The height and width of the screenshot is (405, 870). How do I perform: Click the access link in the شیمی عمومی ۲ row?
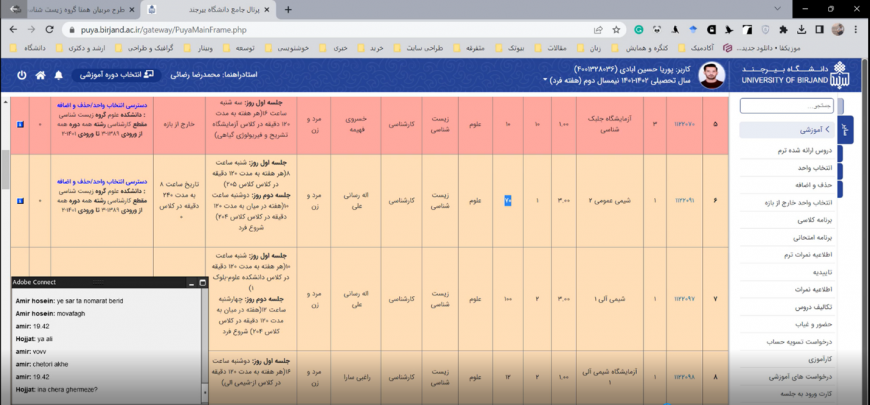[102, 181]
